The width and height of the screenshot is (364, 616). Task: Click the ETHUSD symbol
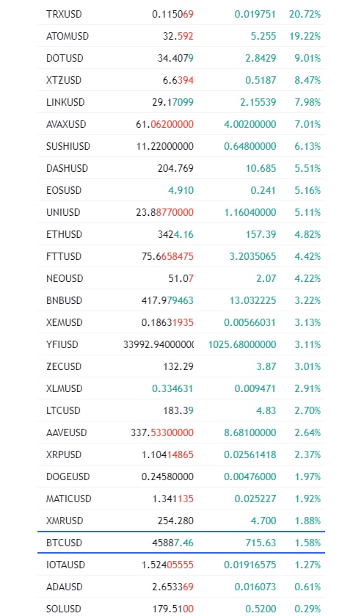(65, 234)
